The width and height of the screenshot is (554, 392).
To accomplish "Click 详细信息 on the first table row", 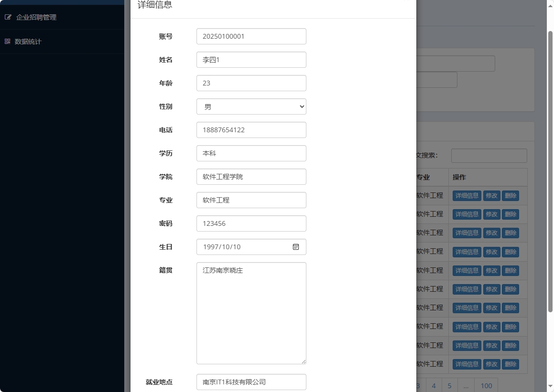I will pos(467,195).
